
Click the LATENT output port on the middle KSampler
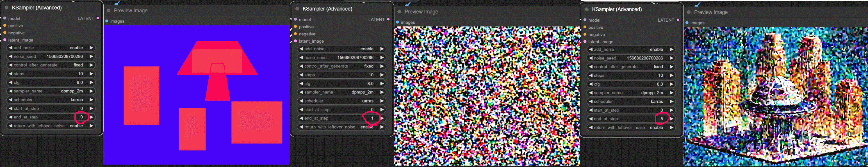388,20
